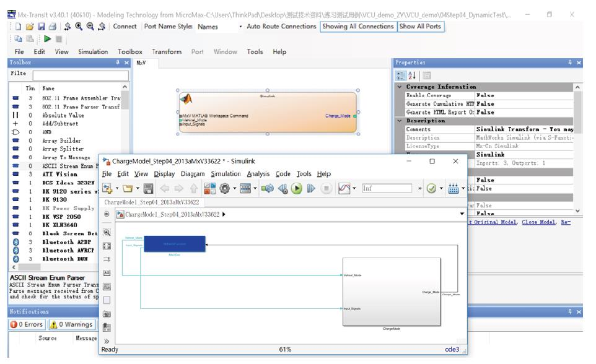Edit the simulation stop time field
Viewport: 596px width, 364px height.
pos(387,188)
